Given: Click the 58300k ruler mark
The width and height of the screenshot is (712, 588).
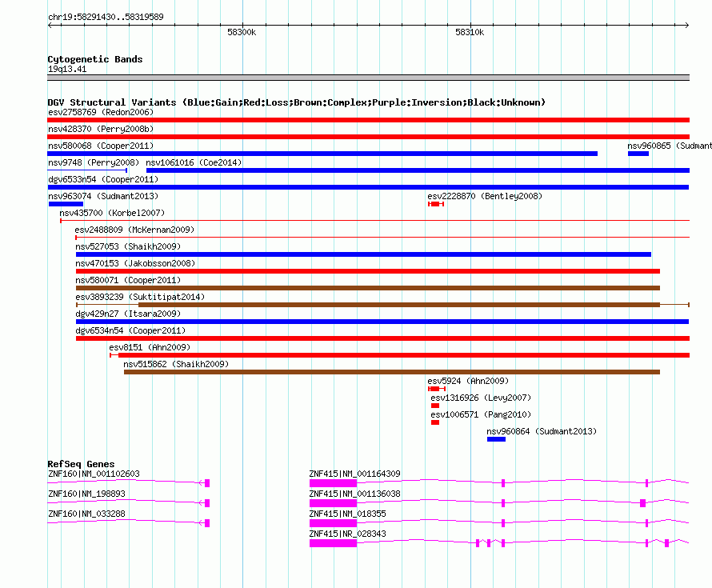Looking at the screenshot, I should point(242,32).
